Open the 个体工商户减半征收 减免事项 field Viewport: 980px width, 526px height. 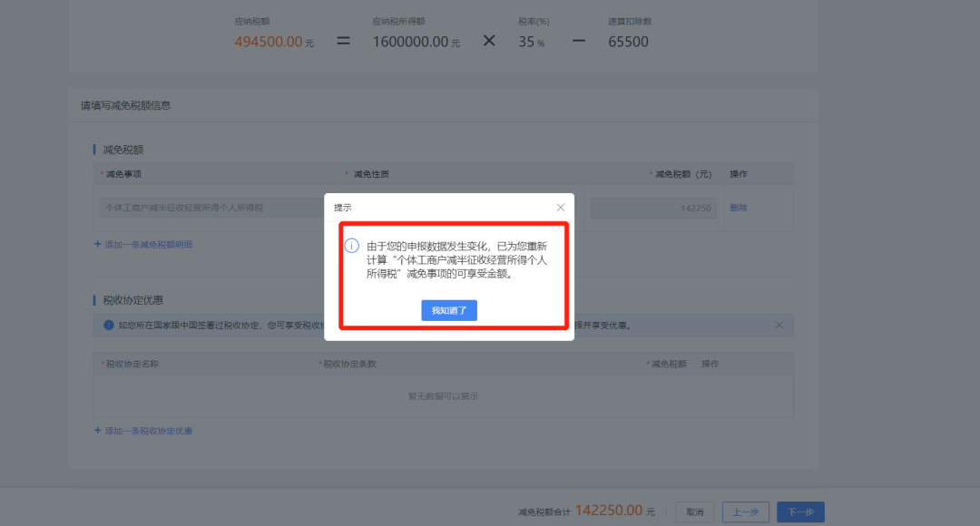point(211,208)
